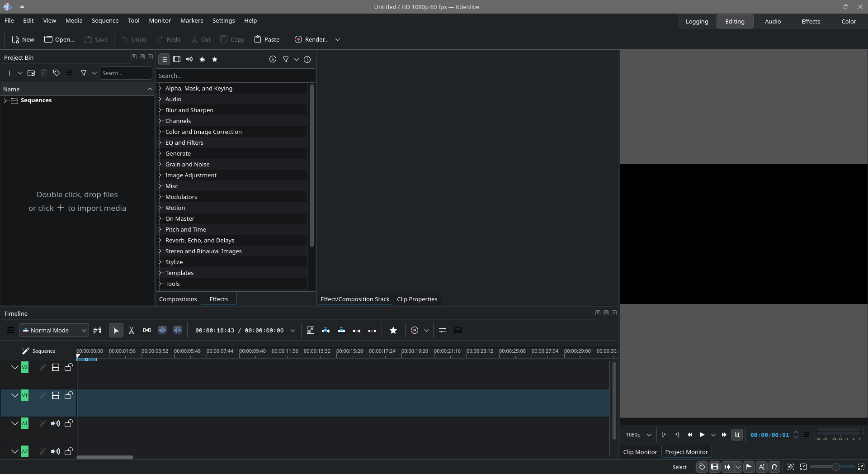Select the Spacer tool in timeline toolbar

pos(147,330)
